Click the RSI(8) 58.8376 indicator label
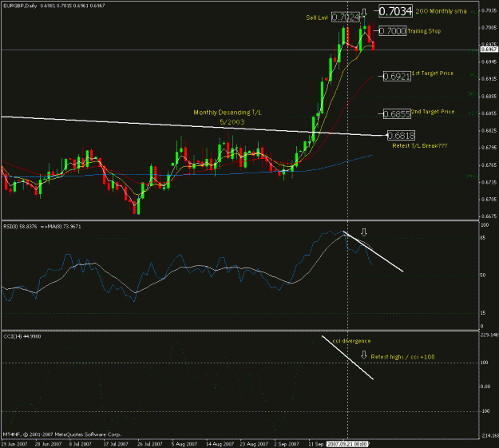This screenshot has height=448, width=499. click(x=20, y=226)
